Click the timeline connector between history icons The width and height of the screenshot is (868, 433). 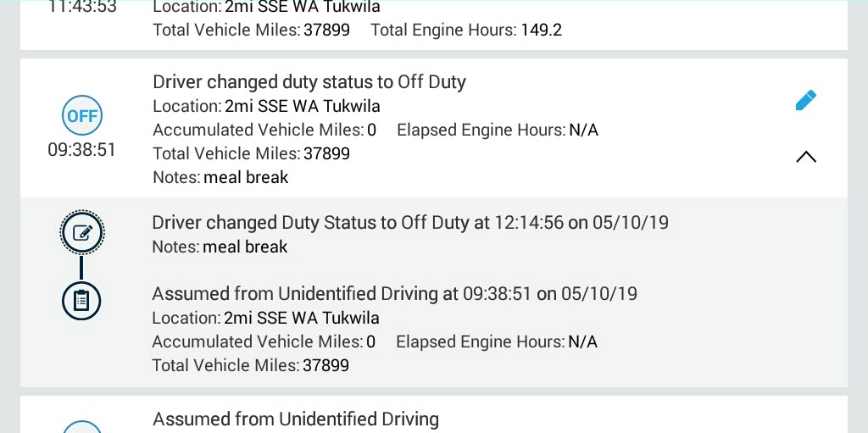point(81,267)
